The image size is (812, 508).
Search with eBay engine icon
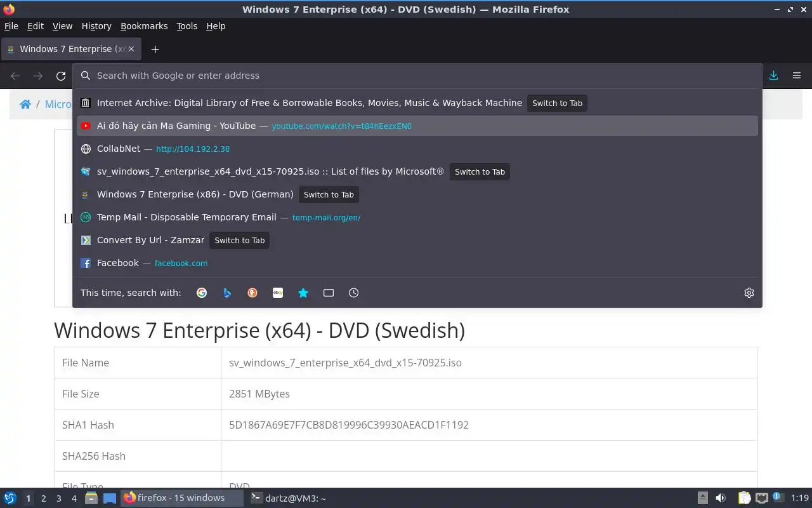pos(278,293)
